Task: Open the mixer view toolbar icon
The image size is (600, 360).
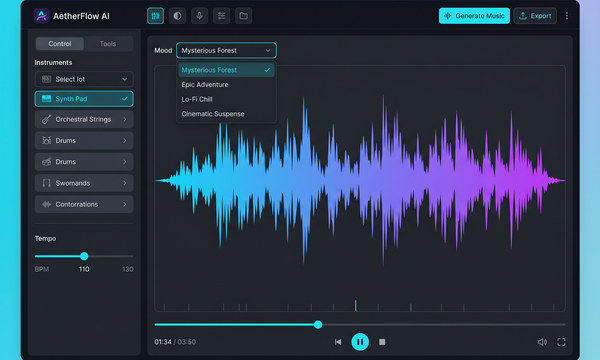Action: pyautogui.click(x=155, y=16)
